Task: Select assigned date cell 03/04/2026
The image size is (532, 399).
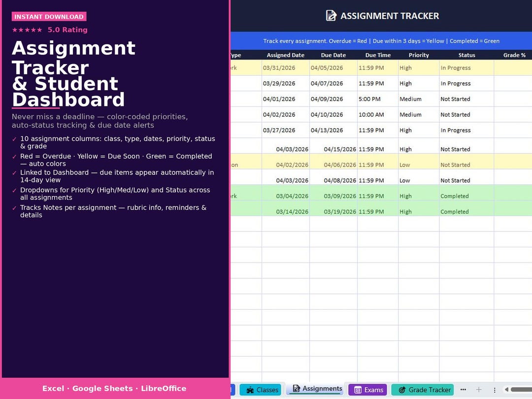Action: [x=286, y=193]
